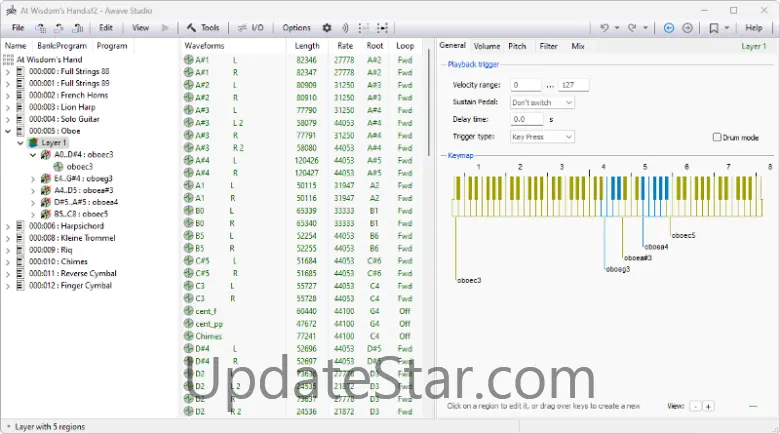Expand the B5..C8 oboec5 region
Image resolution: width=780 pixels, height=434 pixels.
(33, 215)
